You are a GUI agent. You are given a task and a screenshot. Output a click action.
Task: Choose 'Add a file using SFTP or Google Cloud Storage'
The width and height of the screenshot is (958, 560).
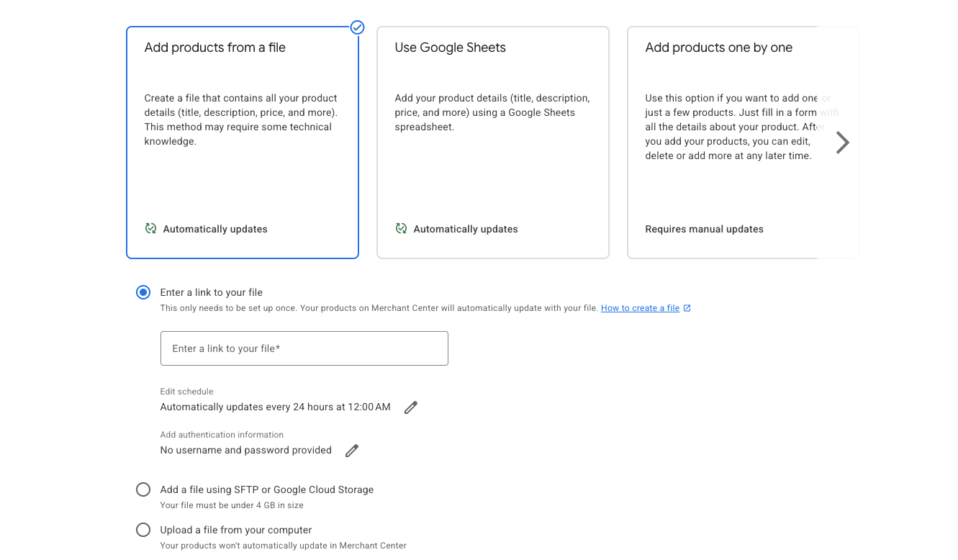click(x=143, y=489)
